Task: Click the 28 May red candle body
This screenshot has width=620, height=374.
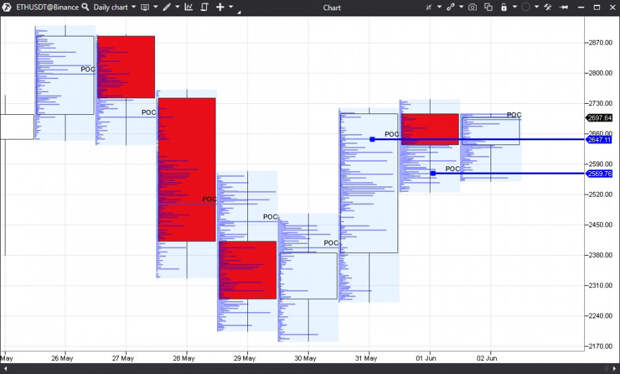Action: point(187,169)
